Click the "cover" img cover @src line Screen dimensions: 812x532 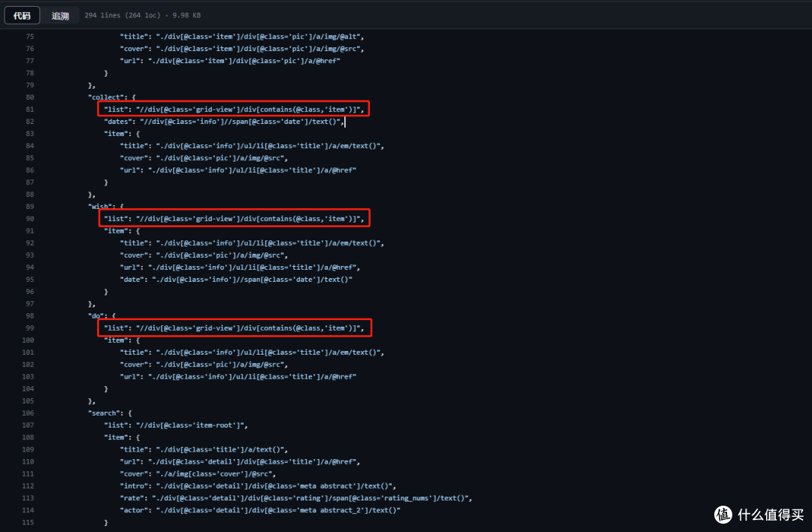(x=198, y=474)
